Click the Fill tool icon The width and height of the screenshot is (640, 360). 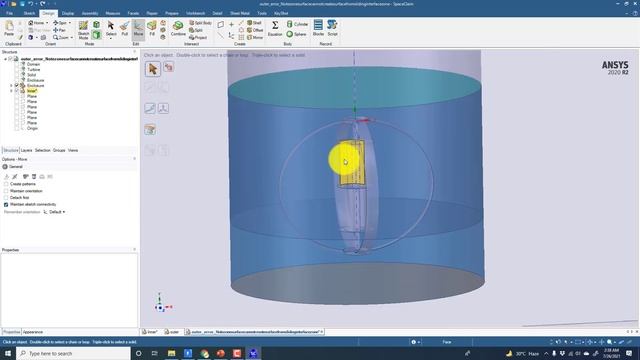click(x=152, y=29)
